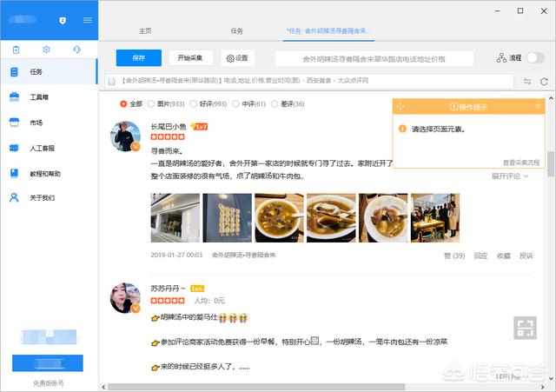Toggle the 流程 switch

[x=535, y=58]
